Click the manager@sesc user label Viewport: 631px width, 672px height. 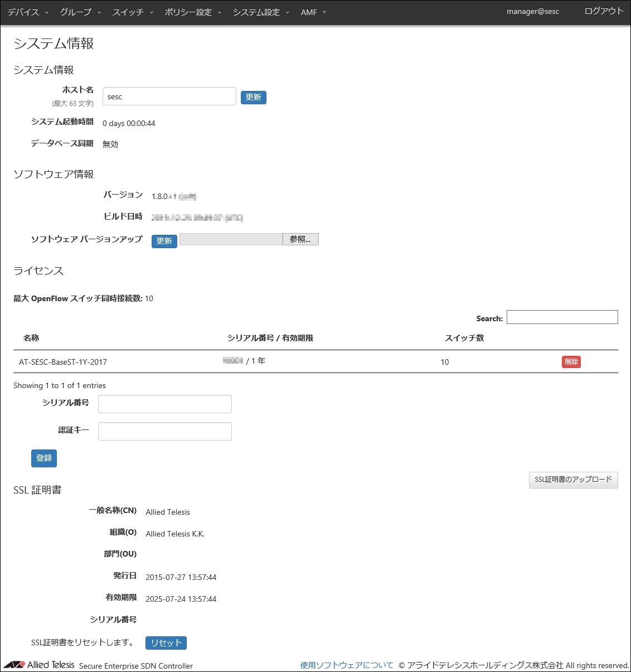click(533, 12)
